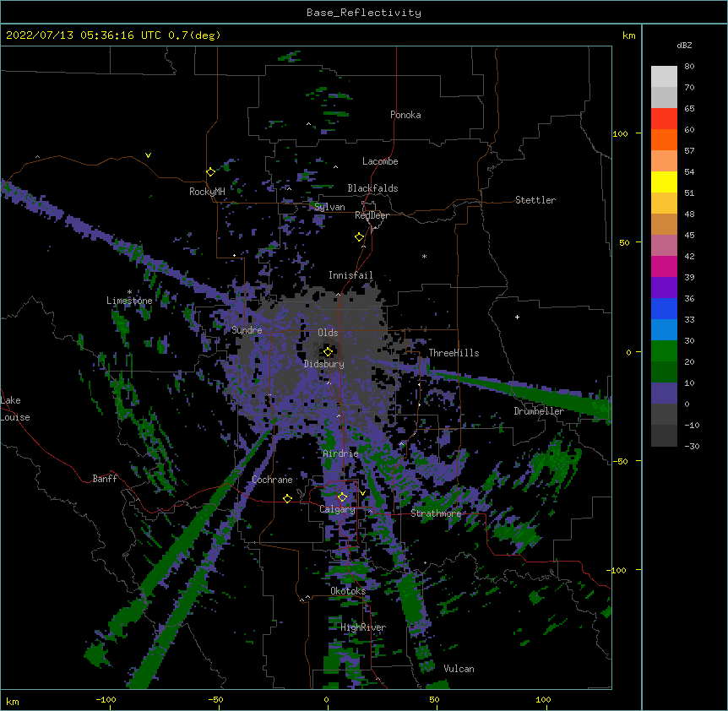
Task: Click the HighRiver city label
Action: [x=363, y=627]
